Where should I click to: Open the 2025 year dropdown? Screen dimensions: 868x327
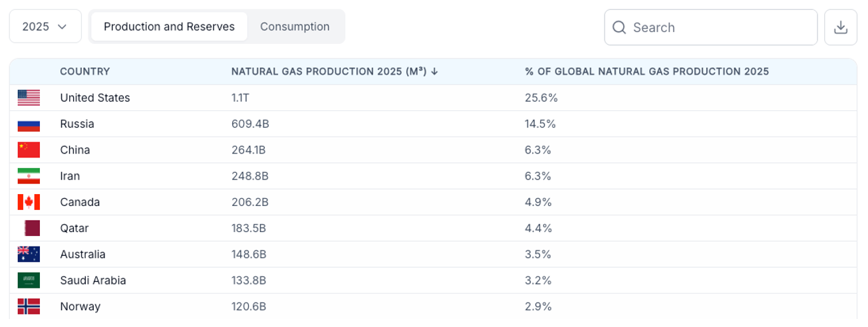point(45,27)
